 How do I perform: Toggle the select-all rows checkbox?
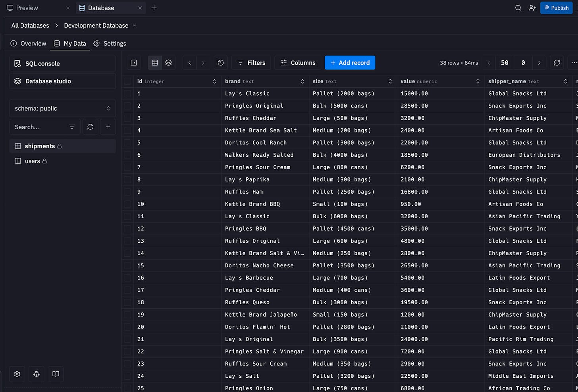[x=127, y=81]
